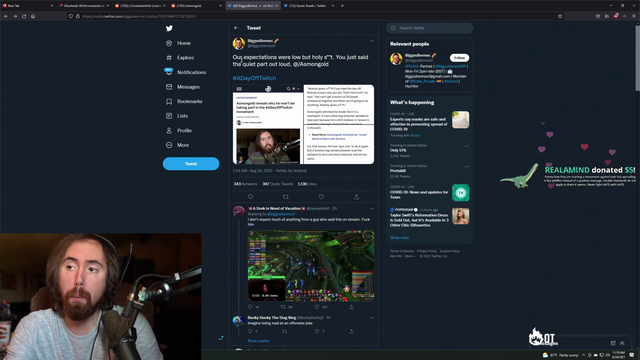
Task: Share the Dork in Need of Vacation reply
Action: point(351,307)
